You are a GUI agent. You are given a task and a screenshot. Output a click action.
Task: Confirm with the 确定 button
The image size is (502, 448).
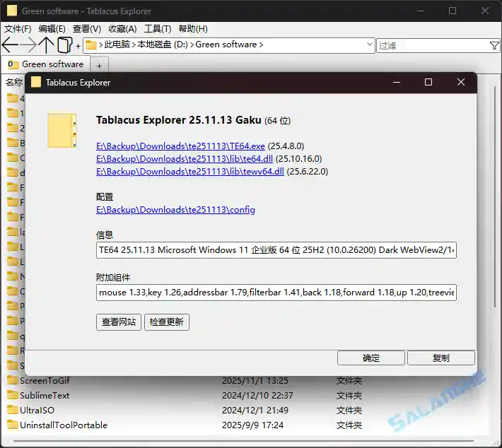pos(370,358)
